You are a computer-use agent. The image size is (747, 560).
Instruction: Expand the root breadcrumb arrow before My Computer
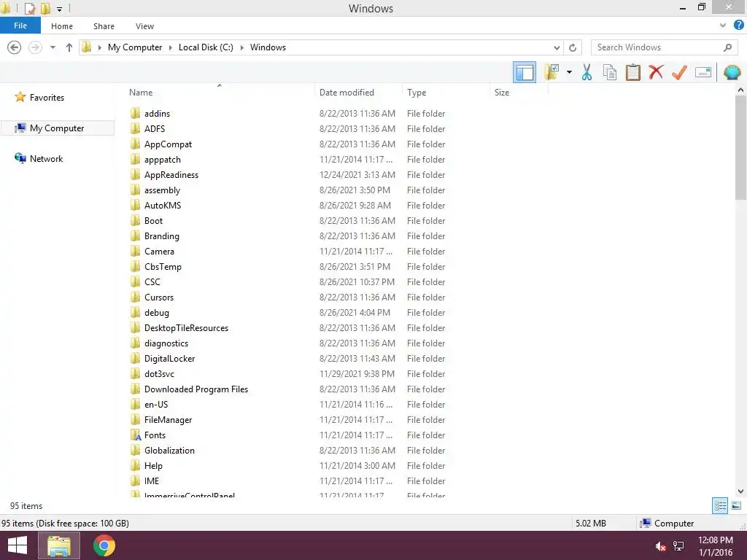(x=99, y=47)
